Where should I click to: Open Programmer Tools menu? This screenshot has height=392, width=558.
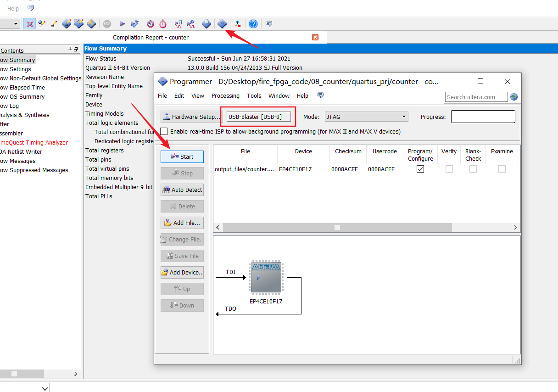[x=254, y=95]
